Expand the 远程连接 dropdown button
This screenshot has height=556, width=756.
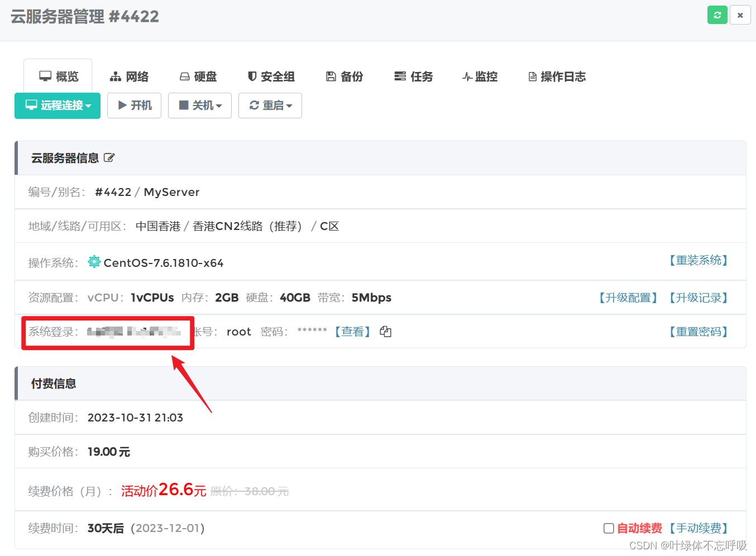click(x=58, y=106)
